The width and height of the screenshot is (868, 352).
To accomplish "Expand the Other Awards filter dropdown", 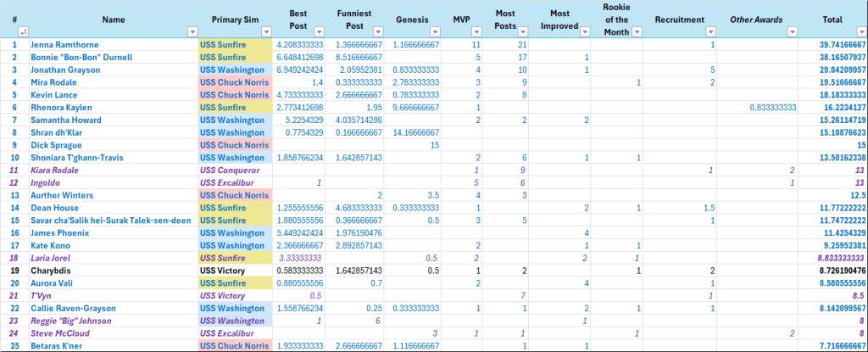I will pos(792,32).
